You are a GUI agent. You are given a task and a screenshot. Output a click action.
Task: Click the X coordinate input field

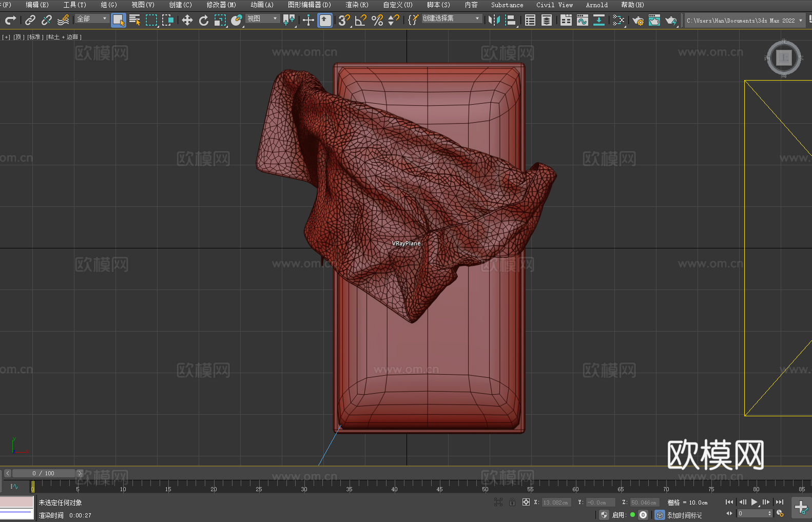[556, 502]
